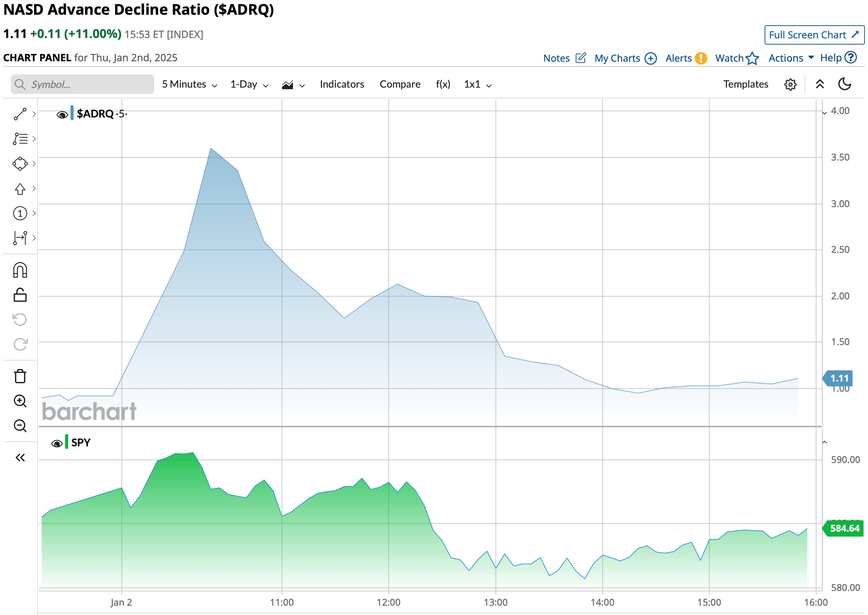Select the measure range tool
The image size is (868, 615).
pyautogui.click(x=20, y=238)
